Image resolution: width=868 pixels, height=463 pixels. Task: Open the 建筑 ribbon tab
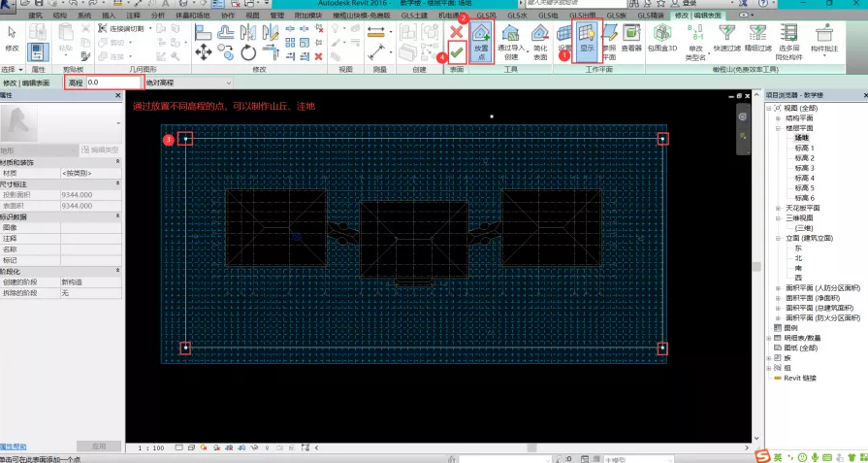35,17
